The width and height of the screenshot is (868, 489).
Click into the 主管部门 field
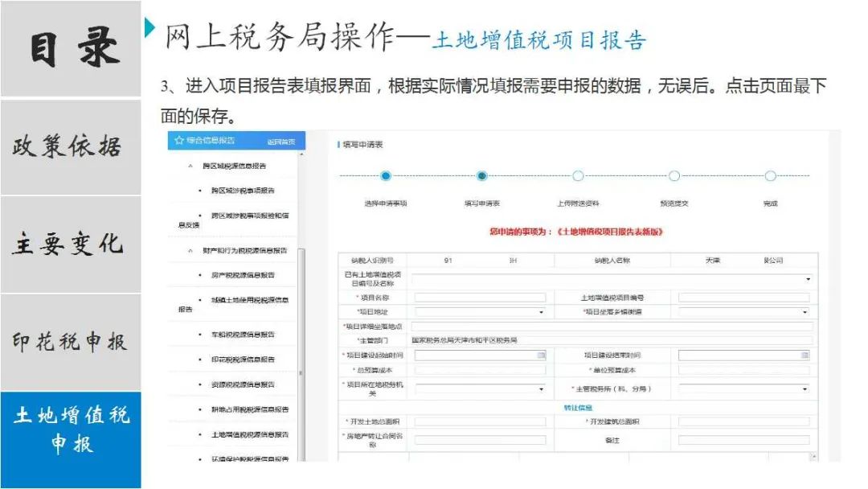(612, 340)
